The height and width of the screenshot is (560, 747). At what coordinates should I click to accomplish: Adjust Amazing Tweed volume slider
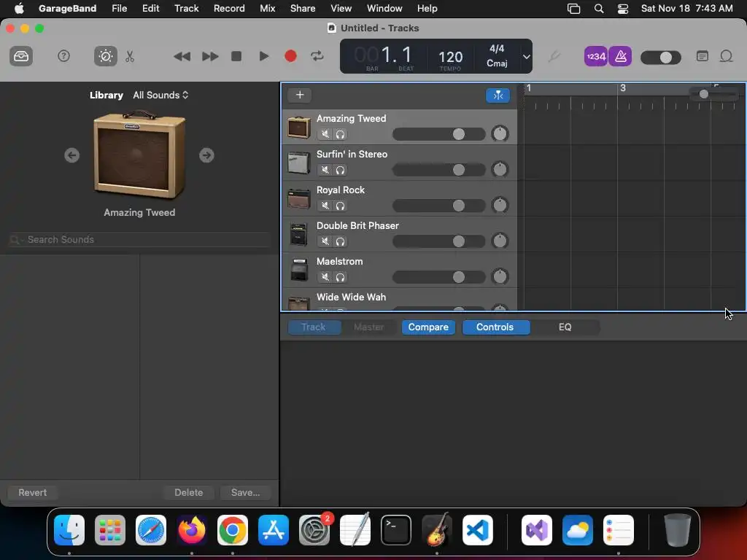coord(438,134)
